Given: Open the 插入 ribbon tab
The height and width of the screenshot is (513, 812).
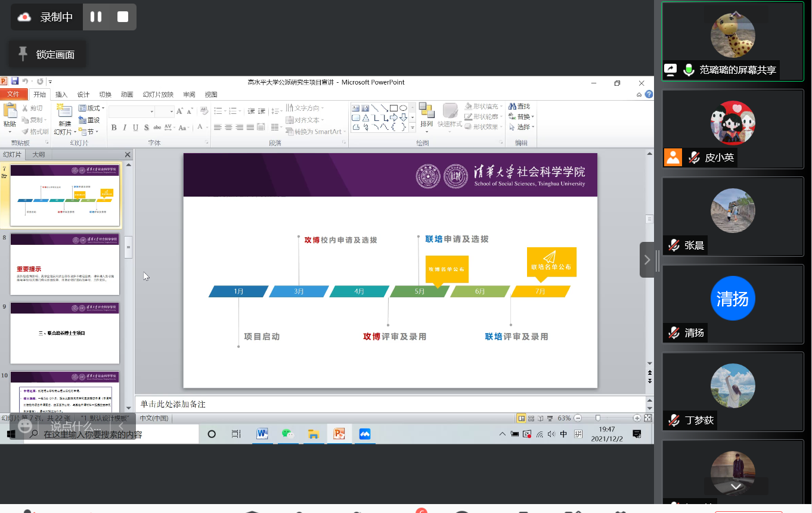Looking at the screenshot, I should [x=61, y=95].
